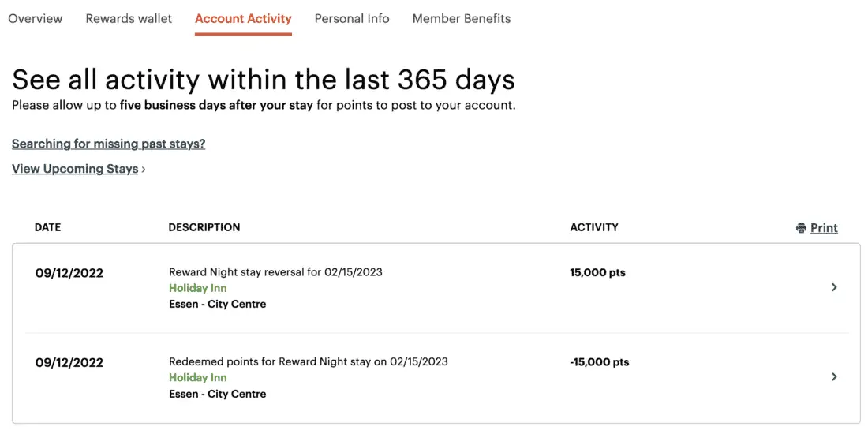868x434 pixels.
Task: Click the printer icon beside Print
Action: (802, 229)
